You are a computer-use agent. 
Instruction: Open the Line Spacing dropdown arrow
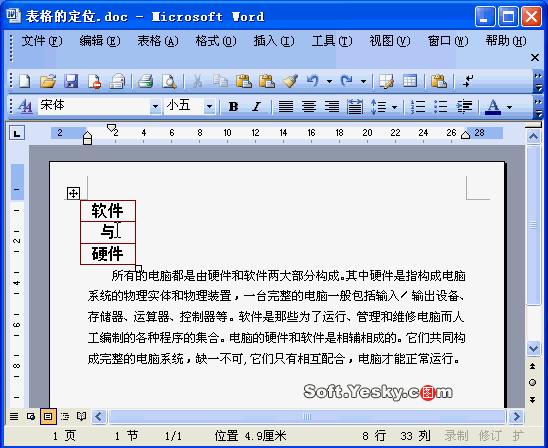[395, 107]
